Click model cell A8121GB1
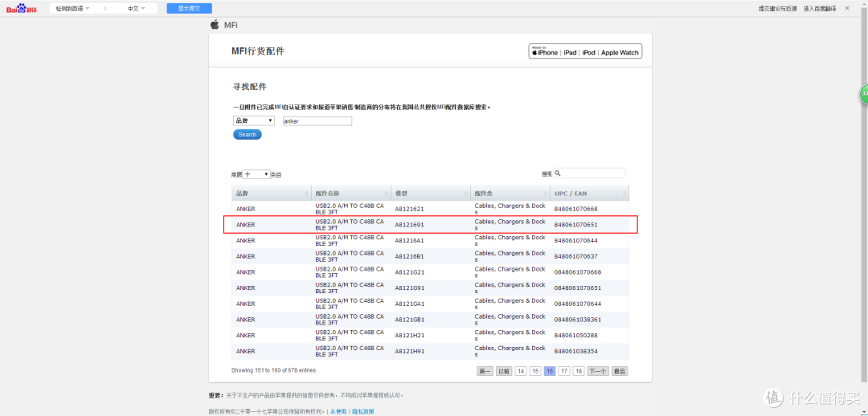Viewport: 868px width, 416px height. [409, 319]
